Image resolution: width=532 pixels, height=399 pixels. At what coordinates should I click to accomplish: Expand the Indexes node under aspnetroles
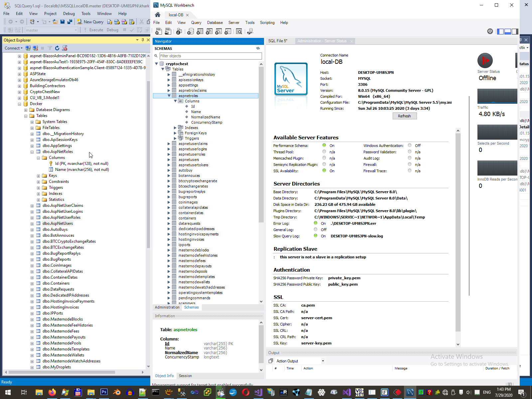pos(175,128)
